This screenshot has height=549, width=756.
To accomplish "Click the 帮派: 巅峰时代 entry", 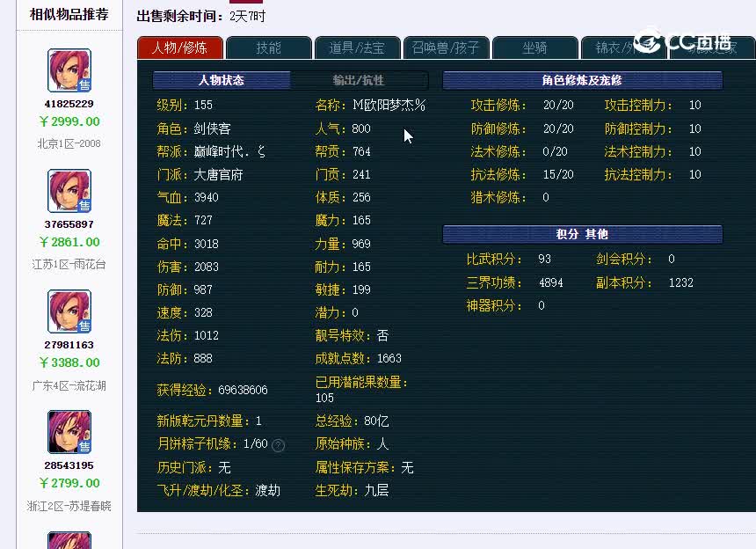I will (211, 151).
